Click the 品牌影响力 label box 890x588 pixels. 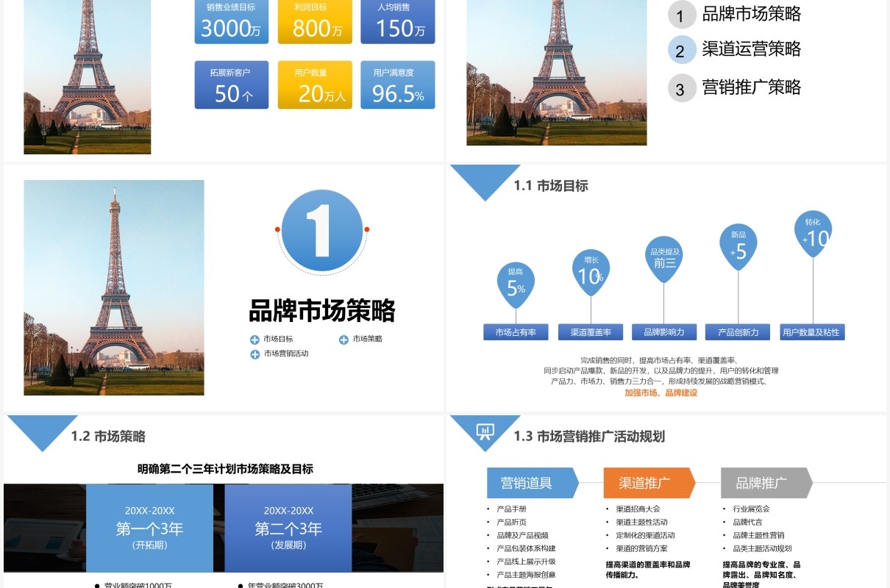click(664, 332)
